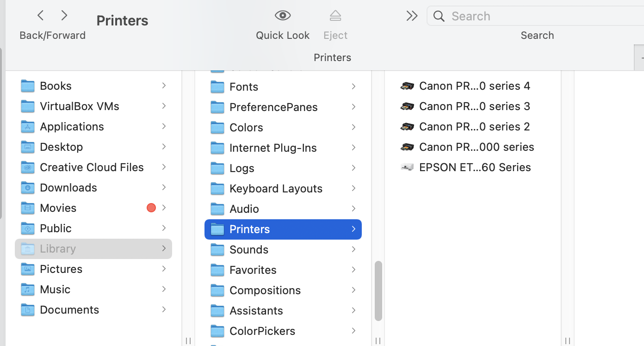This screenshot has height=346, width=644.
Task: Expand the Fonts folder chevron
Action: click(x=353, y=86)
